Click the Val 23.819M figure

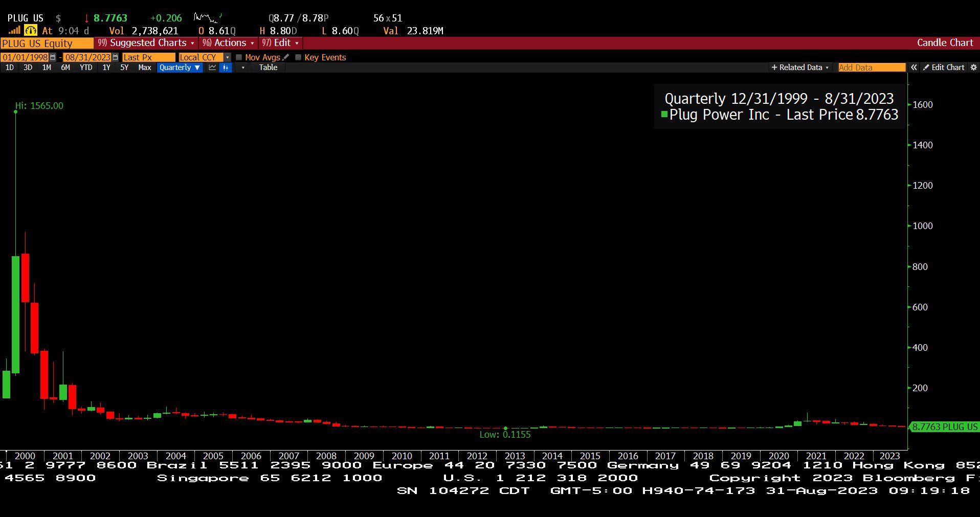coord(413,31)
